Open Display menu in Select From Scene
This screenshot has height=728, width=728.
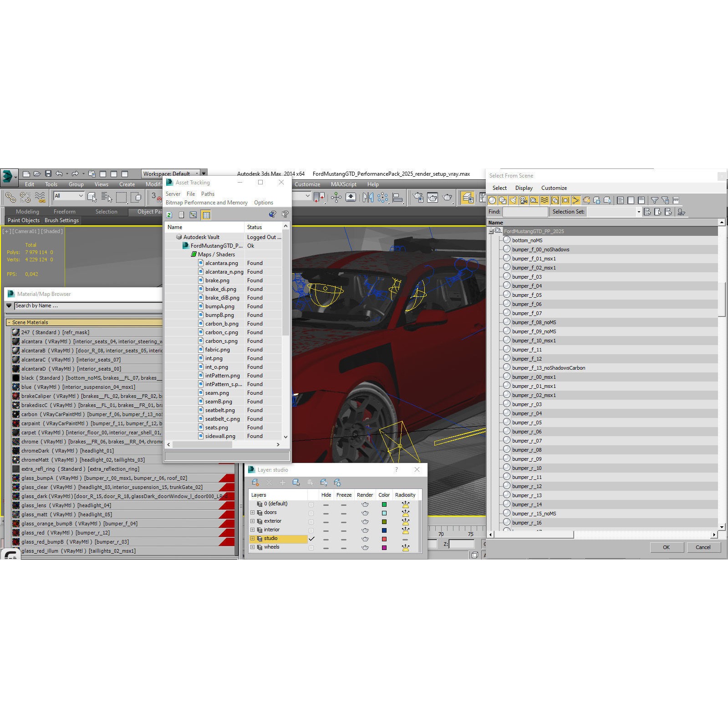pos(524,188)
